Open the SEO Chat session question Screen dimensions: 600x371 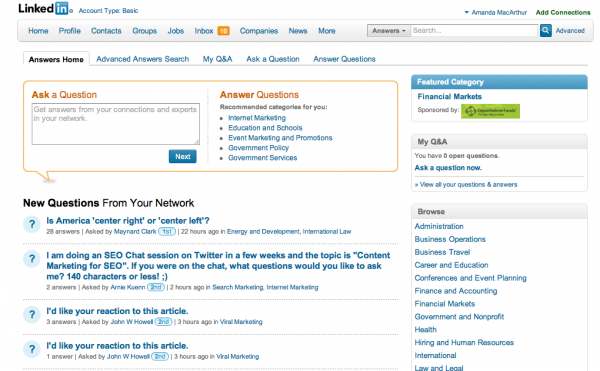218,266
